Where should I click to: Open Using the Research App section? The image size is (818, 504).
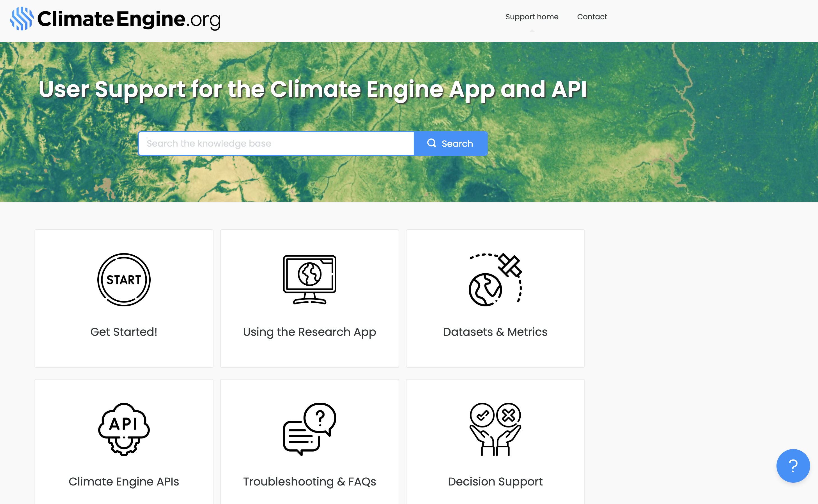point(309,332)
